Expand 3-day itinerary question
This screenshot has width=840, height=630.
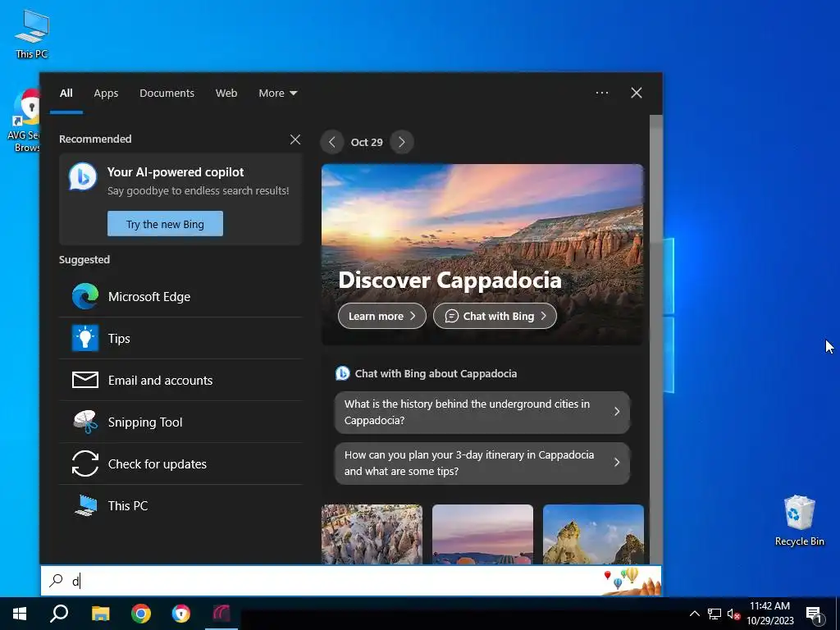(482, 463)
